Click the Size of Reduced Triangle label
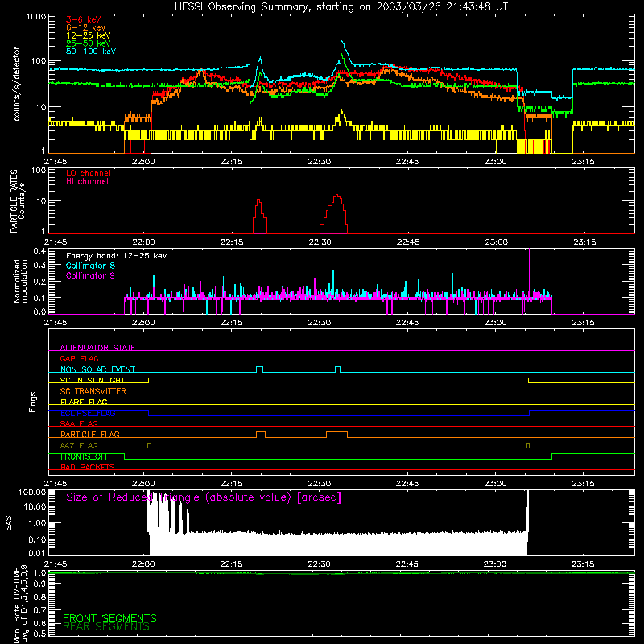The image size is (644, 644). tap(204, 497)
